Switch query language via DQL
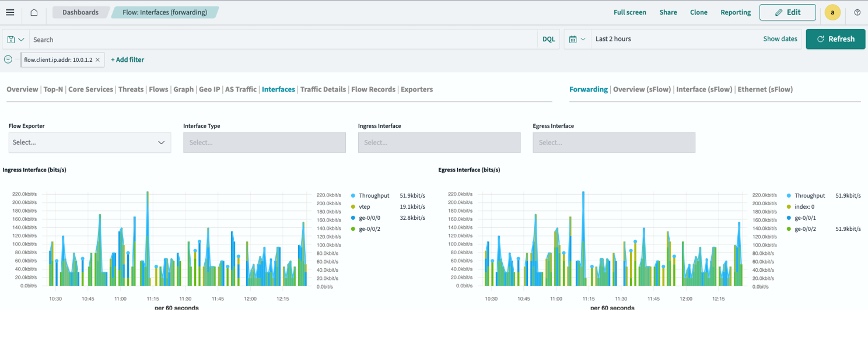868x344 pixels. coord(548,39)
